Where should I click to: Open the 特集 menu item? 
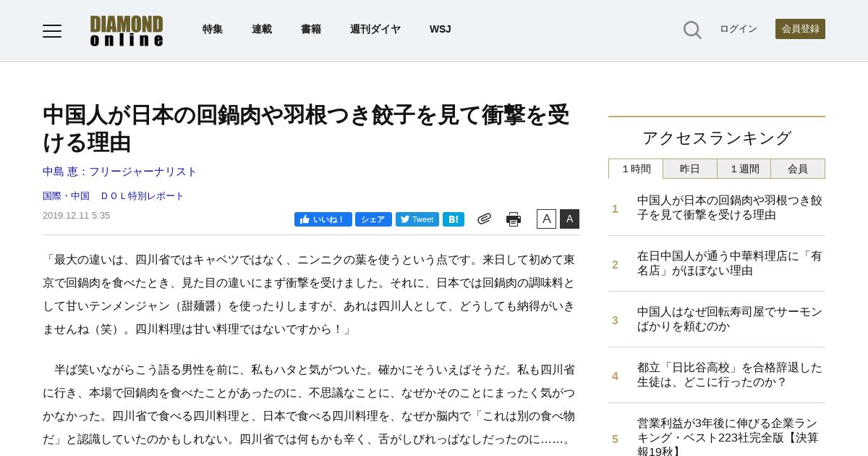coord(213,29)
